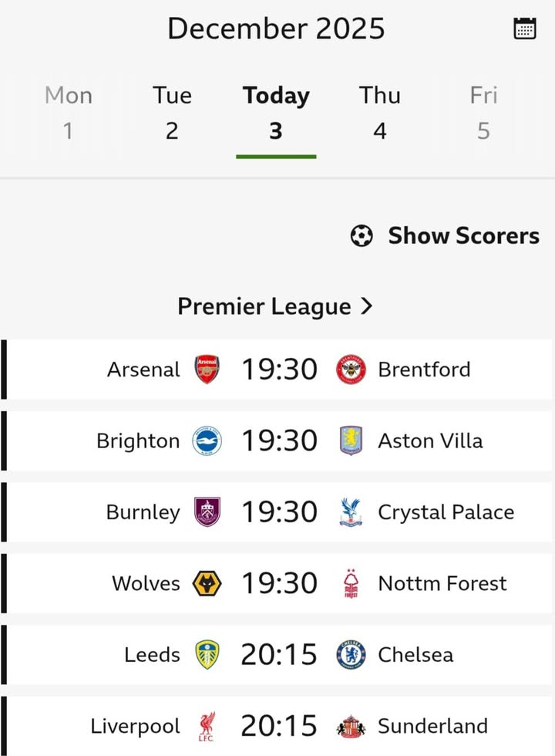Screen dimensions: 555x756
Task: Open the Burnley vs Crystal Palace 19:30 fixture
Action: pos(279,512)
